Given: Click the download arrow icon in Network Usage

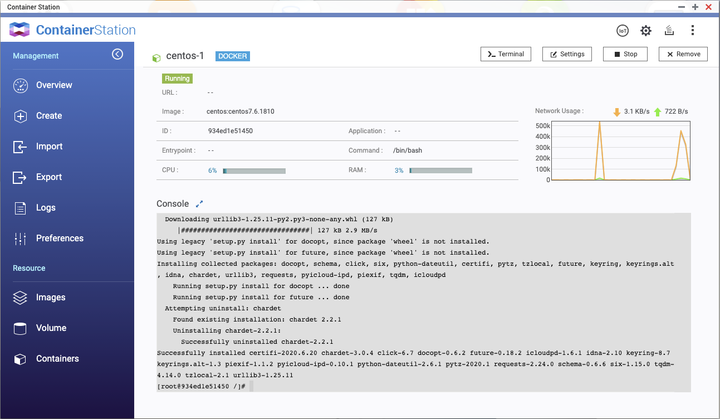Looking at the screenshot, I should [x=617, y=112].
